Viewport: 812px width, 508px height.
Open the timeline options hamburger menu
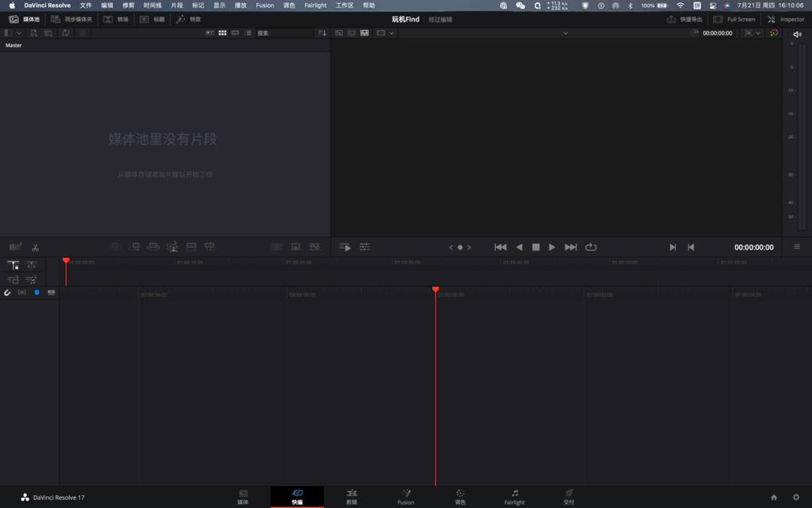pos(797,247)
